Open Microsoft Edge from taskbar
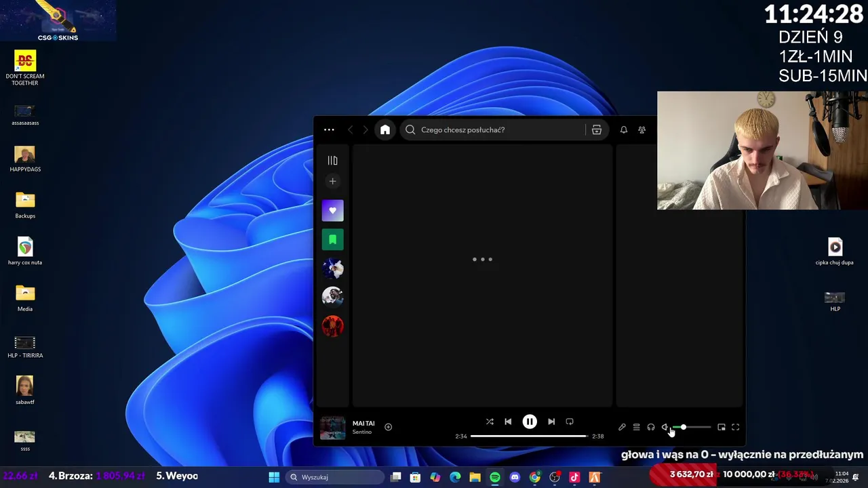 tap(455, 477)
